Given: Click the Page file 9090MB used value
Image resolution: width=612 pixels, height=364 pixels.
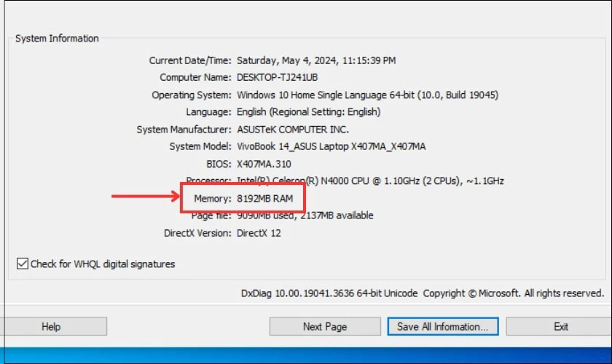Looking at the screenshot, I should [305, 215].
